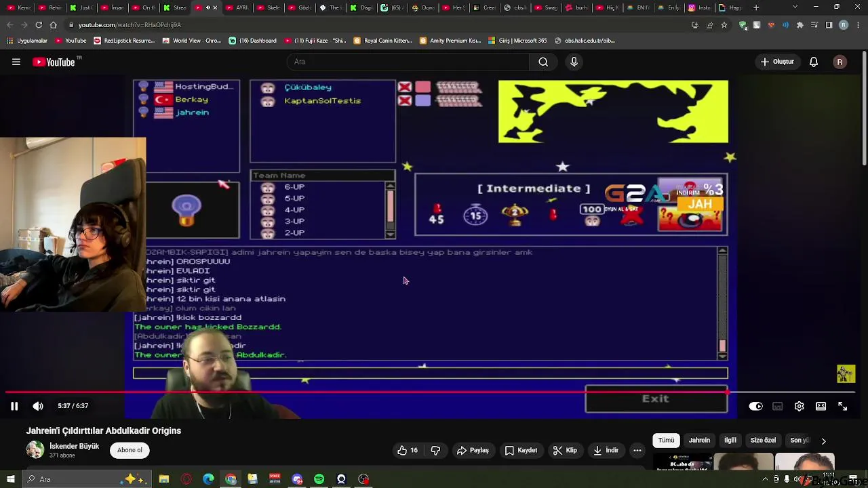Select the Size özel filter chip
The height and width of the screenshot is (488, 868).
763,441
